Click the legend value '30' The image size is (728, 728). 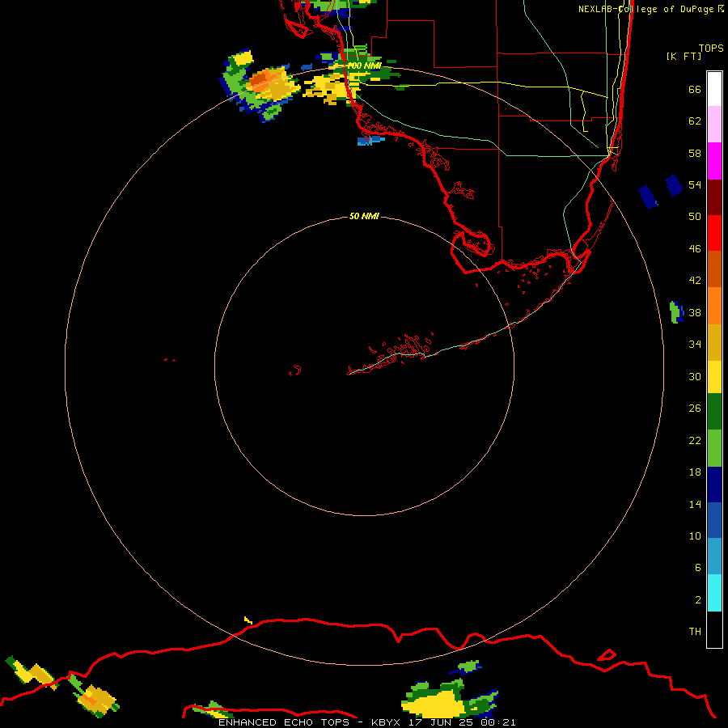695,376
